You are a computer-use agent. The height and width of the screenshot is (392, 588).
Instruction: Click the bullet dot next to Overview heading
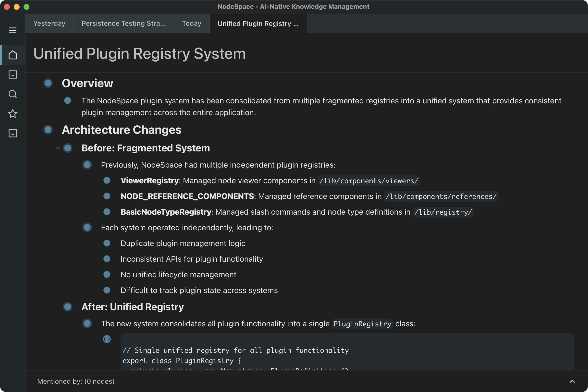coord(48,83)
